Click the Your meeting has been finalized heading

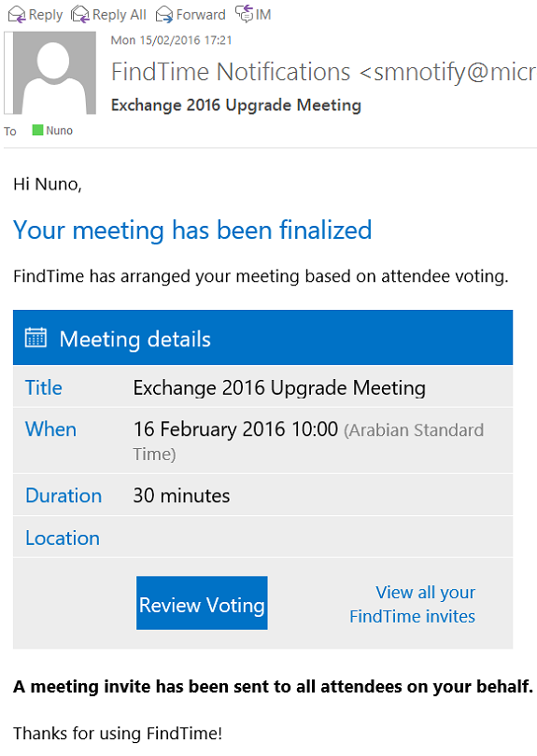(192, 230)
